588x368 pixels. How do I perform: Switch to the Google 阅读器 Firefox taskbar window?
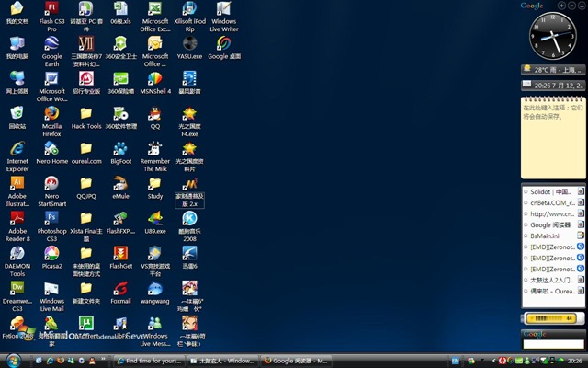point(296,361)
